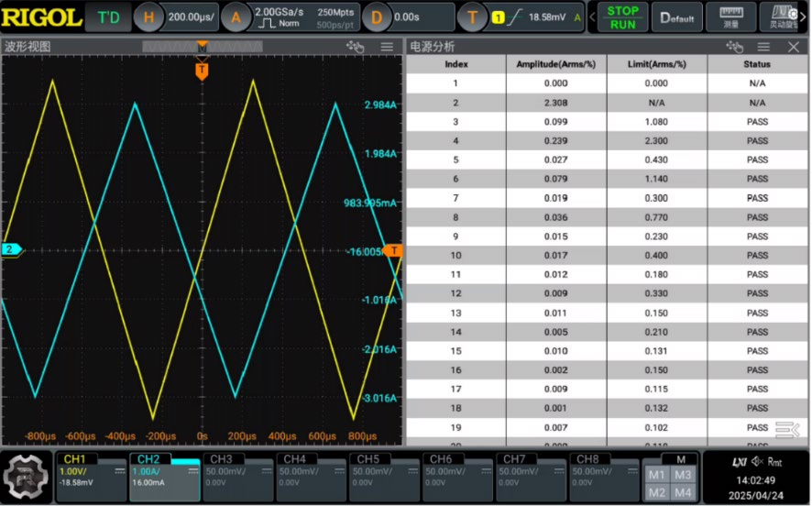Select the M4 math button
Viewport: 812px width, 506px height.
click(683, 492)
